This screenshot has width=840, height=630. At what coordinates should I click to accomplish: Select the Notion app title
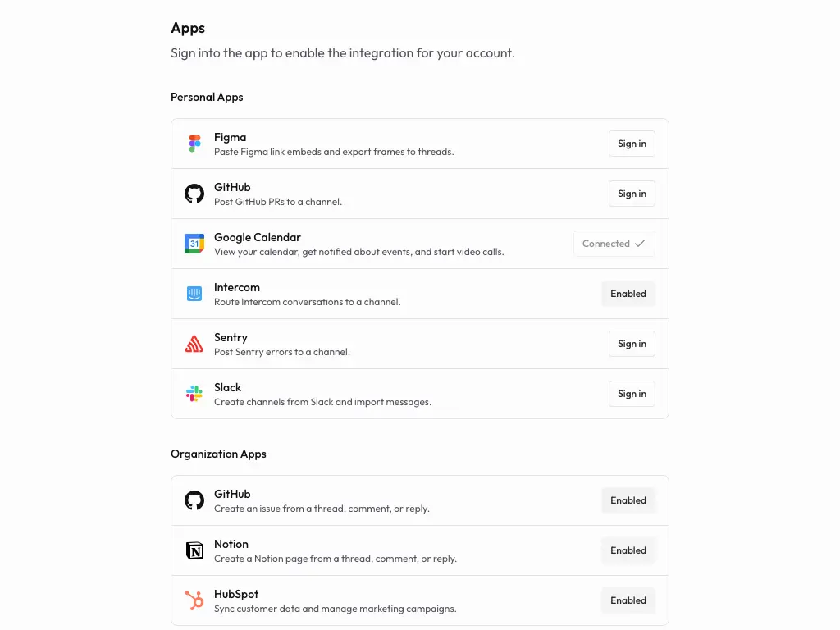(231, 544)
